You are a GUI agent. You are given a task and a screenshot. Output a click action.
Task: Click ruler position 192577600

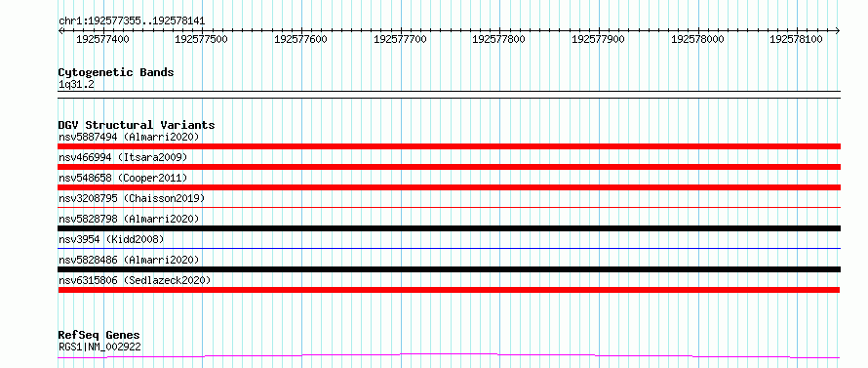(300, 39)
